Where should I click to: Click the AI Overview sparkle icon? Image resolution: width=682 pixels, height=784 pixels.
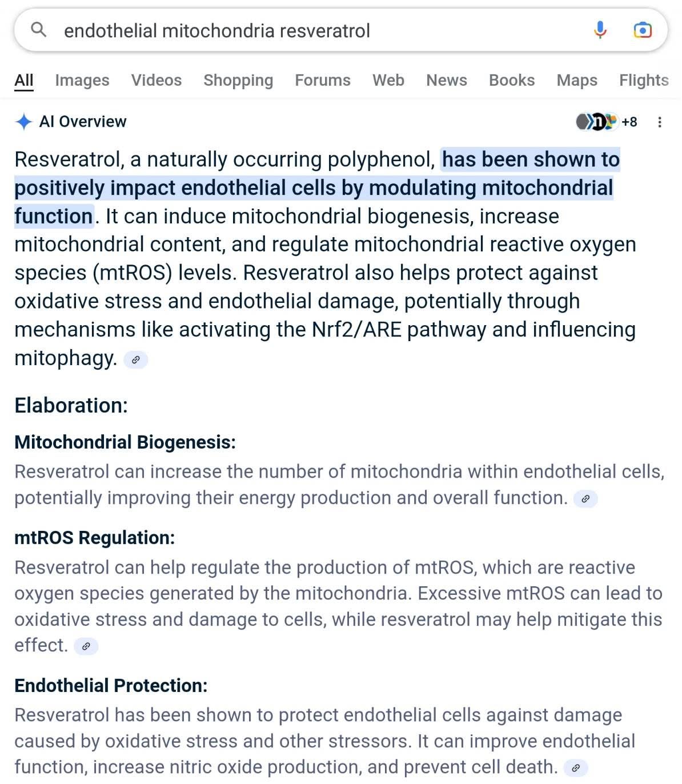pos(23,122)
